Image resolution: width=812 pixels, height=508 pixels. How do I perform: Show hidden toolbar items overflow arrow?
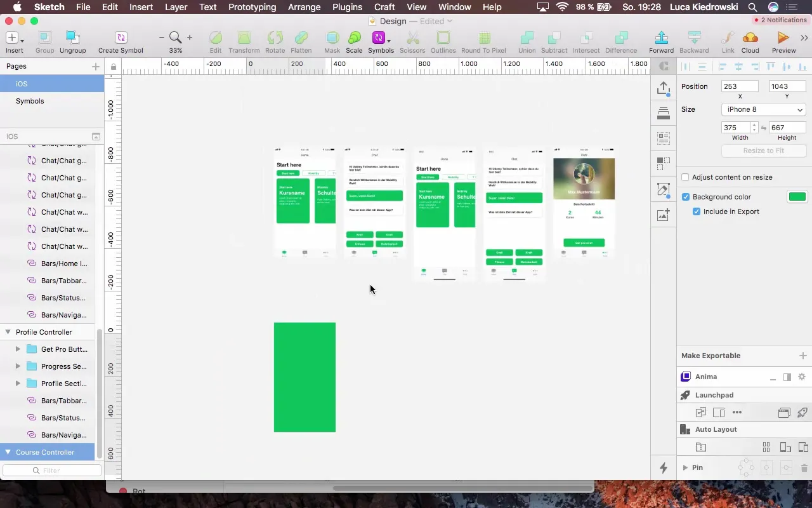pos(806,37)
